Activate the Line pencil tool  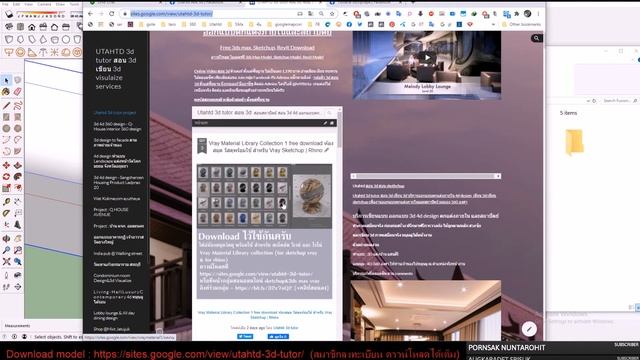point(6,106)
